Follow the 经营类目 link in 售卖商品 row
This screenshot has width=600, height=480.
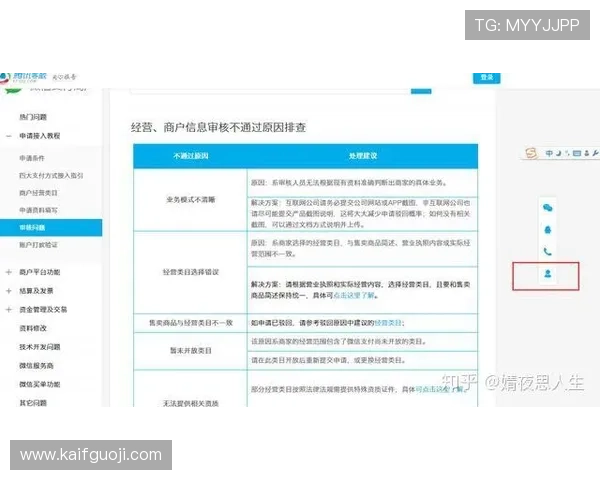point(388,323)
